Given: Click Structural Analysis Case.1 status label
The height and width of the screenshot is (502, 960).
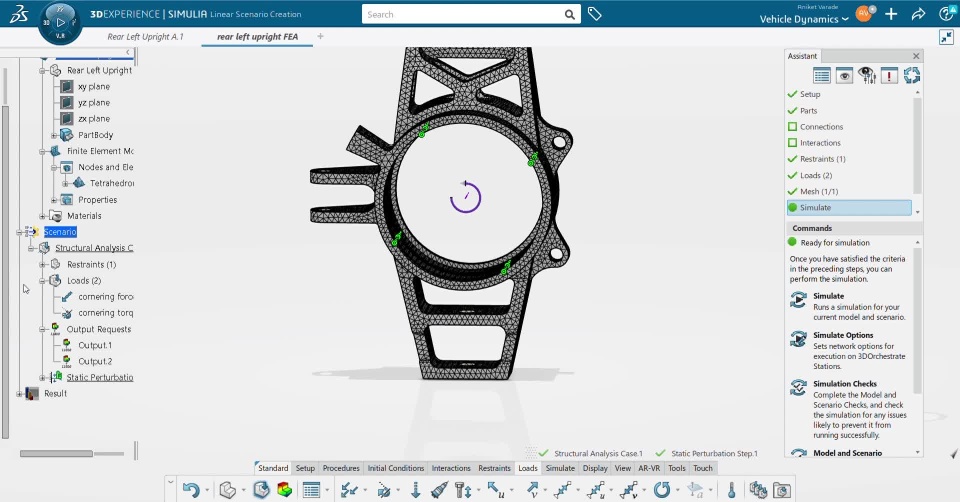Looking at the screenshot, I should point(598,454).
